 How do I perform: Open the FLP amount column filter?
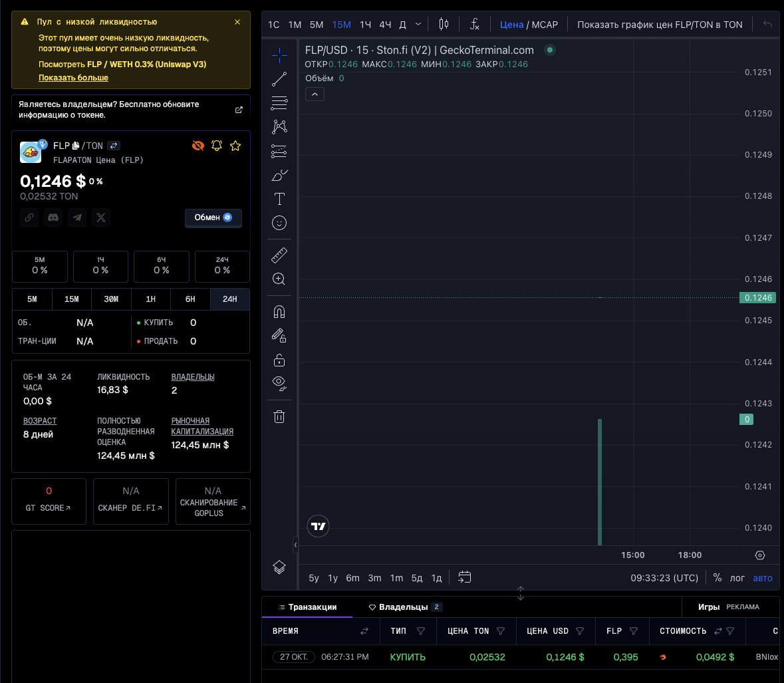pos(634,631)
